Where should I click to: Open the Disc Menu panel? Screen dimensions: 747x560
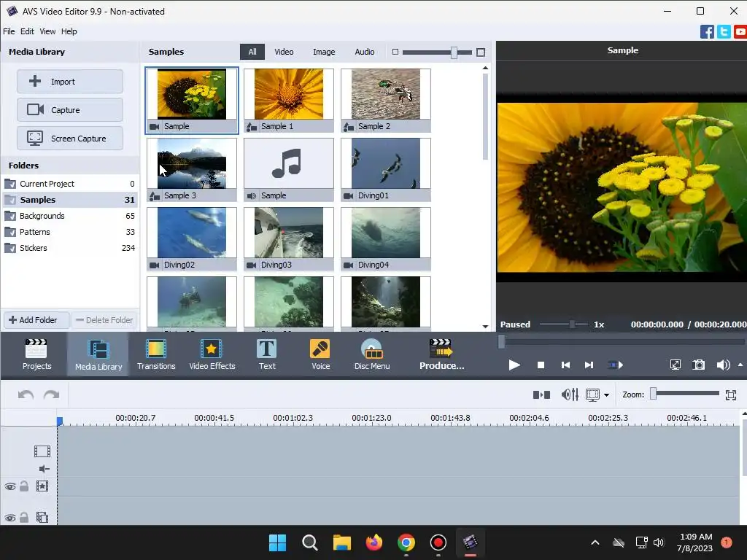[x=372, y=354]
